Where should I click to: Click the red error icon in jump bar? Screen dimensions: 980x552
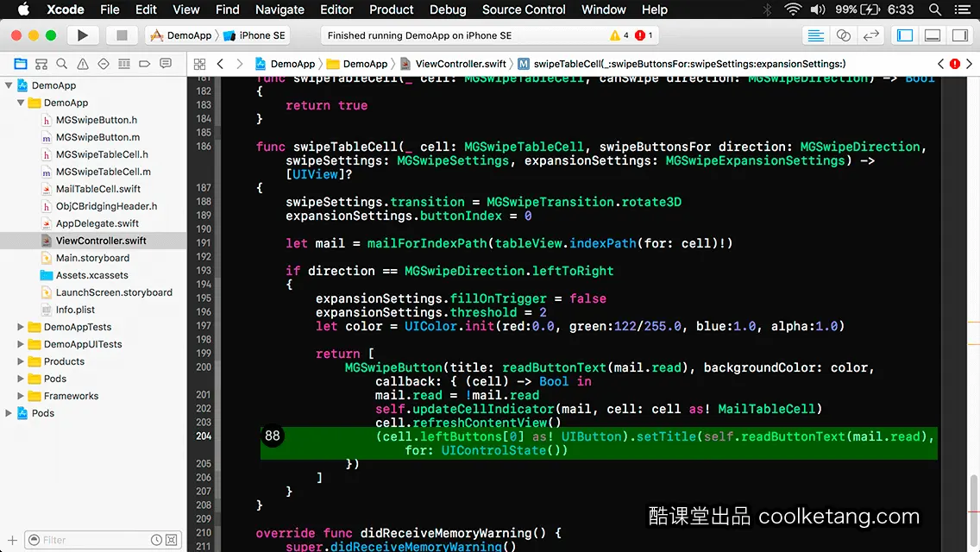point(955,64)
